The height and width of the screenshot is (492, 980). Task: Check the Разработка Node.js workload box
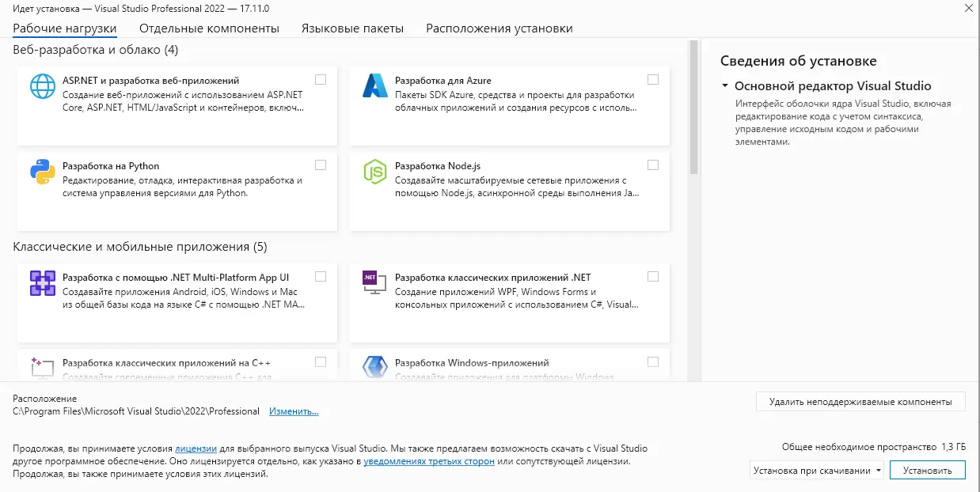point(652,165)
